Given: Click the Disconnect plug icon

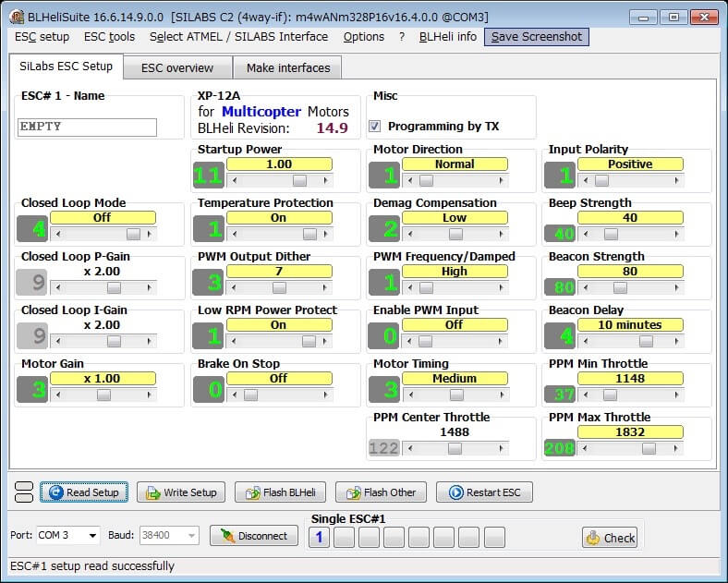Looking at the screenshot, I should coord(227,536).
